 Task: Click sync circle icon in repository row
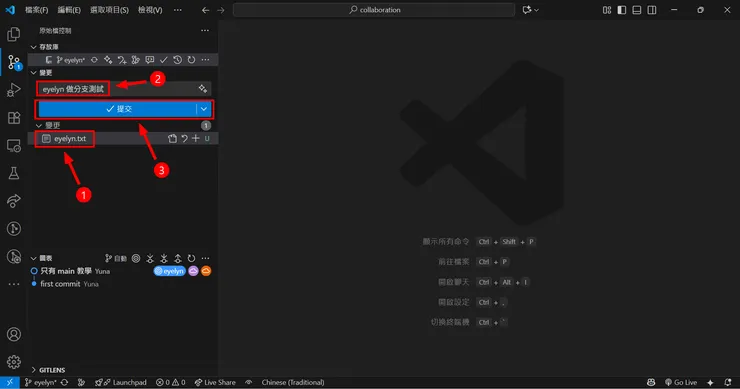coord(94,60)
